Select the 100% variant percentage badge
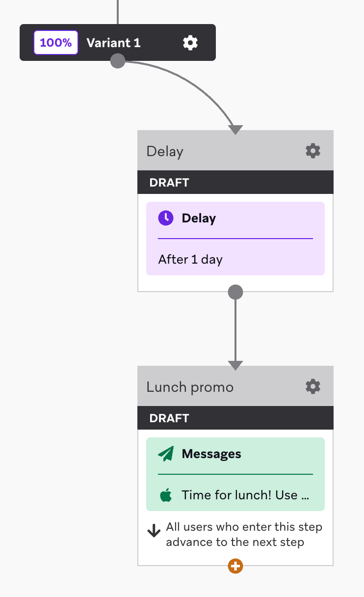Image resolution: width=364 pixels, height=597 pixels. coord(56,43)
